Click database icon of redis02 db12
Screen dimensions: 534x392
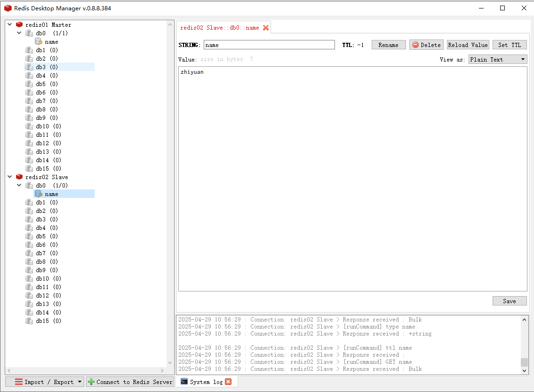29,295
